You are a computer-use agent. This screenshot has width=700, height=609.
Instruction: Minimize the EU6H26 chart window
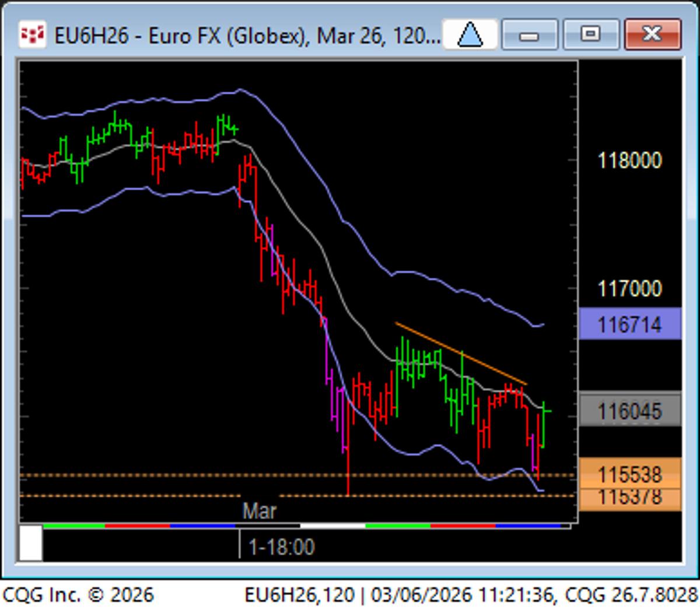[530, 36]
